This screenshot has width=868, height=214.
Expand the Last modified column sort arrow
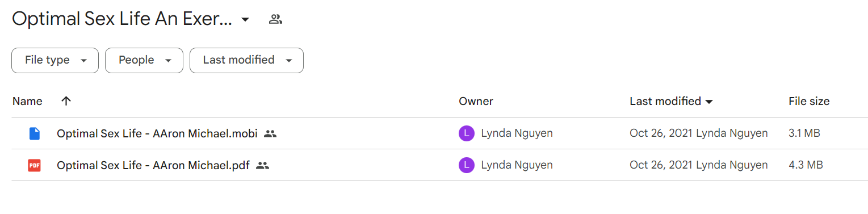point(709,102)
